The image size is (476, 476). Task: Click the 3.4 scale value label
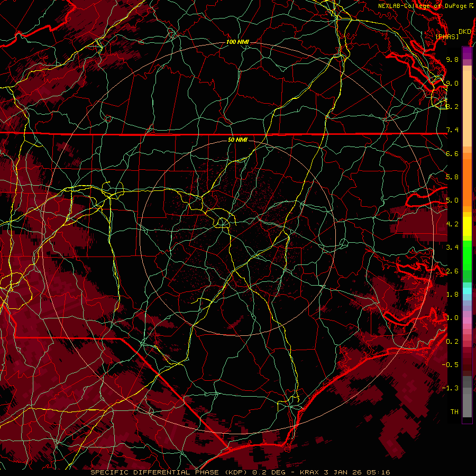click(x=452, y=248)
